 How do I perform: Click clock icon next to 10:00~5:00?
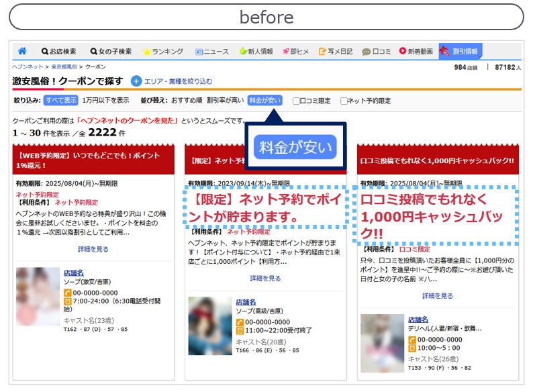pos(412,348)
